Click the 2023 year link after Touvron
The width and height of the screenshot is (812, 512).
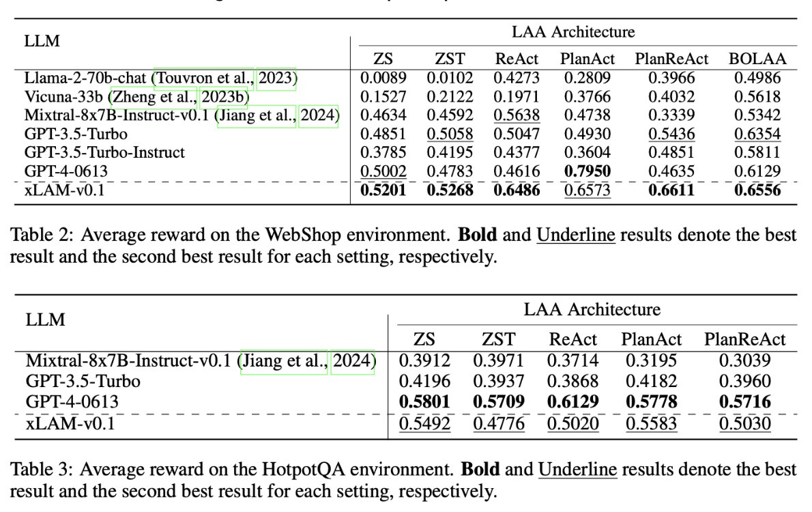276,79
